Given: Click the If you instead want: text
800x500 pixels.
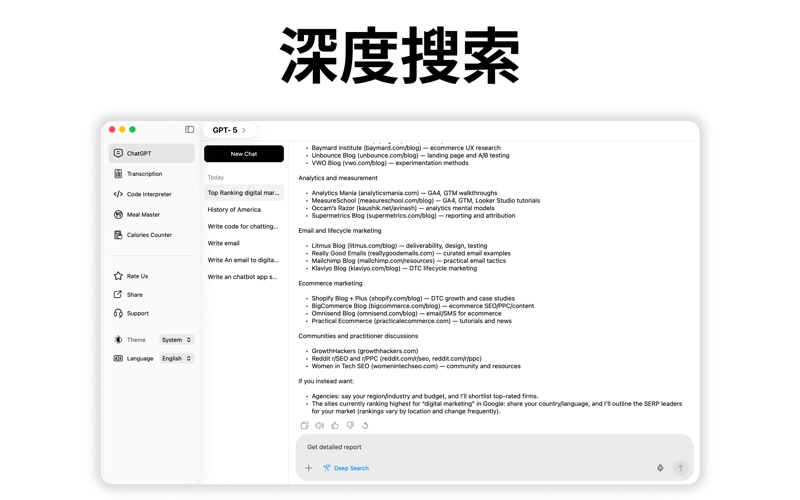Looking at the screenshot, I should pyautogui.click(x=326, y=381).
